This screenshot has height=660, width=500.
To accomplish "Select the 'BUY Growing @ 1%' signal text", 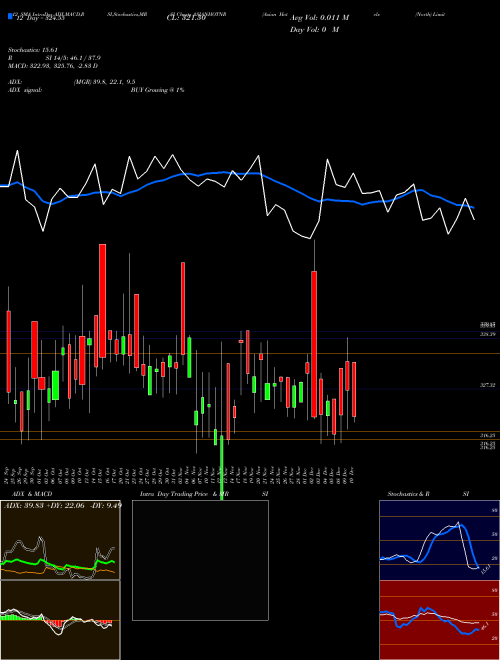I will tap(157, 90).
